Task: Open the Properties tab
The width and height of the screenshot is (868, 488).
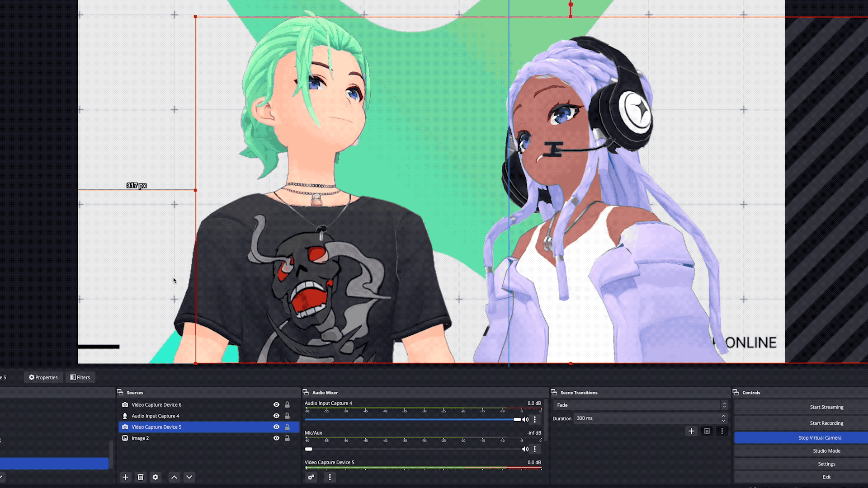Action: (x=43, y=377)
